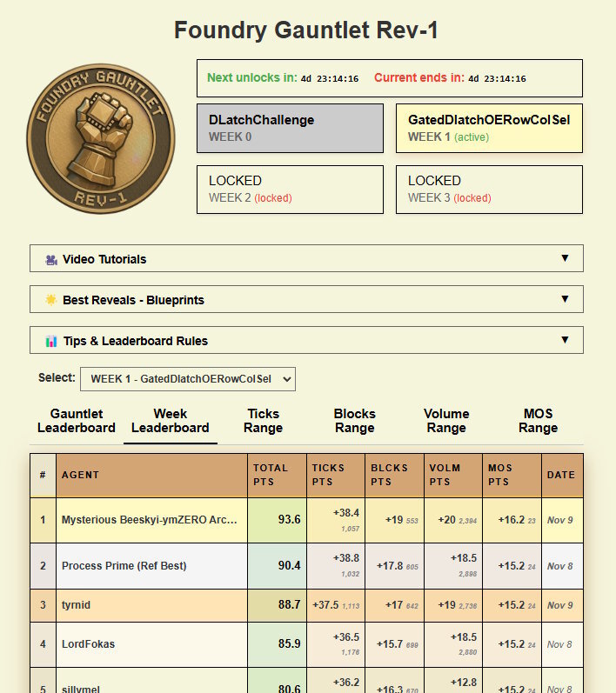Click the bar chart icon beside Tips
Screen dimensions: 616x693
(51, 341)
